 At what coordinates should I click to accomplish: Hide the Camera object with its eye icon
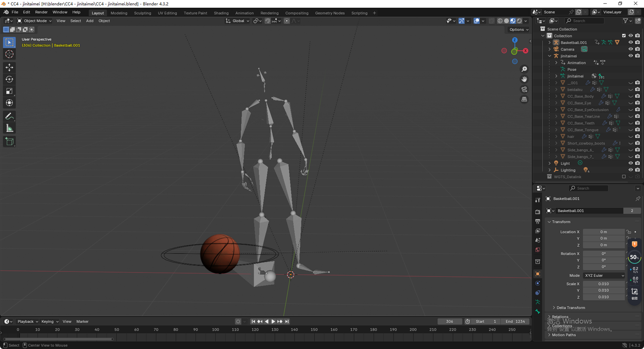tap(631, 49)
